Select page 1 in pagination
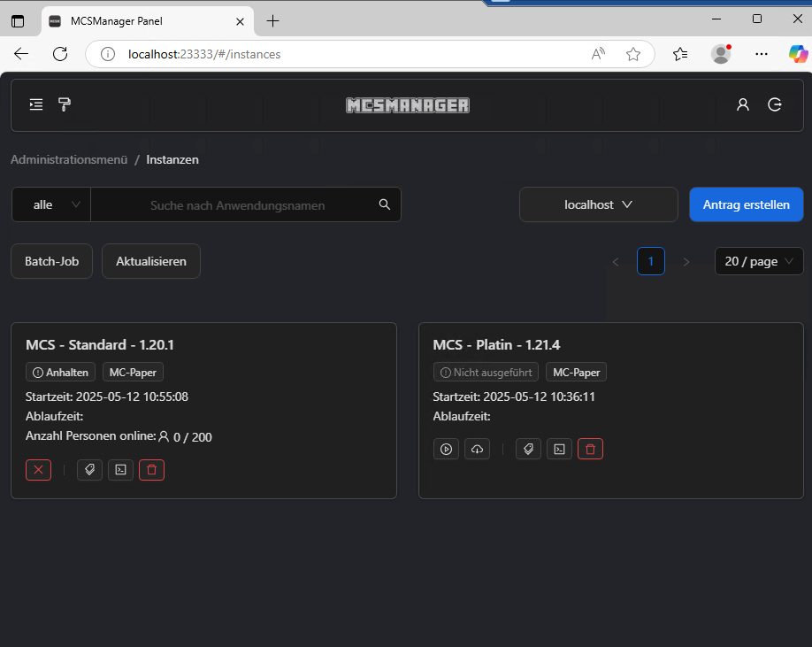Image resolution: width=812 pixels, height=647 pixels. click(650, 261)
